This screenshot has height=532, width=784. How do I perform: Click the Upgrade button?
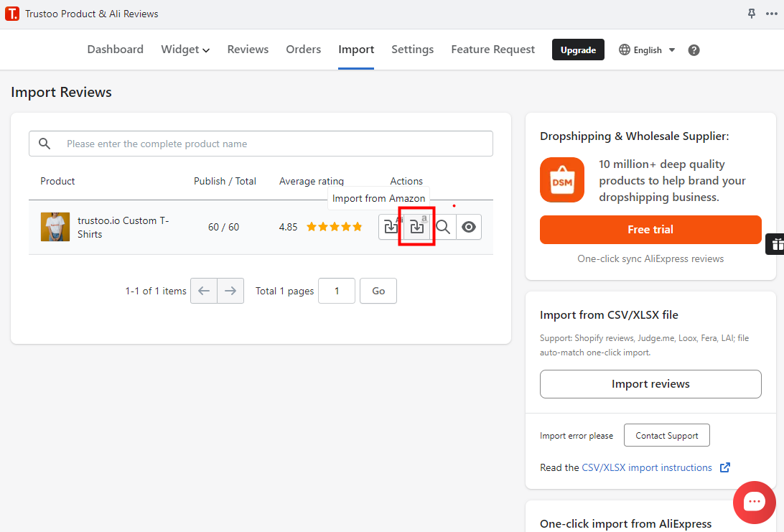tap(578, 50)
